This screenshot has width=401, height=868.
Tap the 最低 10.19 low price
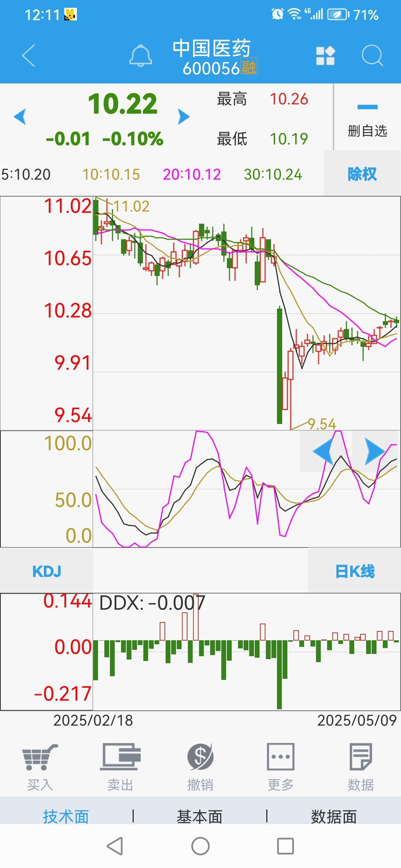tap(263, 139)
